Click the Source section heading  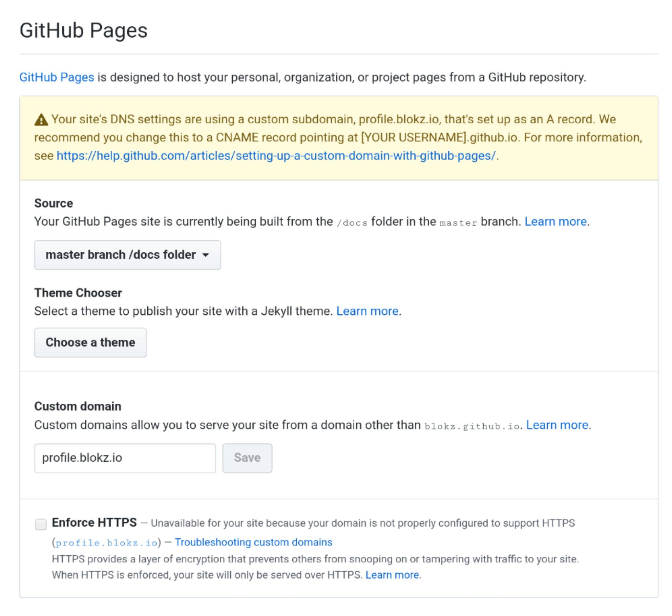(x=54, y=203)
